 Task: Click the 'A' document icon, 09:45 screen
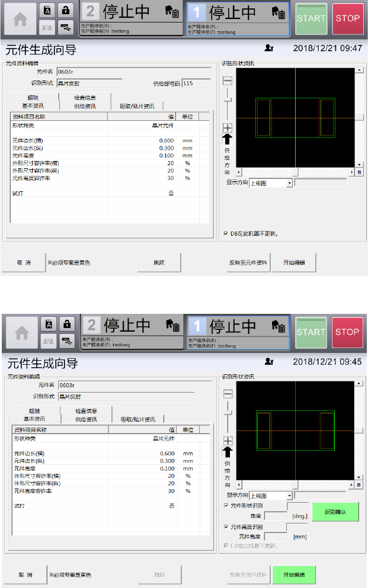[x=49, y=324]
